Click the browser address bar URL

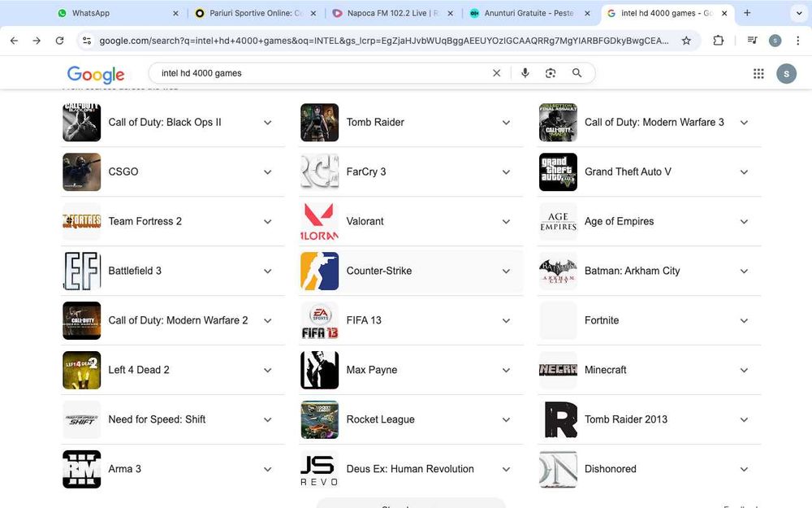pyautogui.click(x=384, y=41)
